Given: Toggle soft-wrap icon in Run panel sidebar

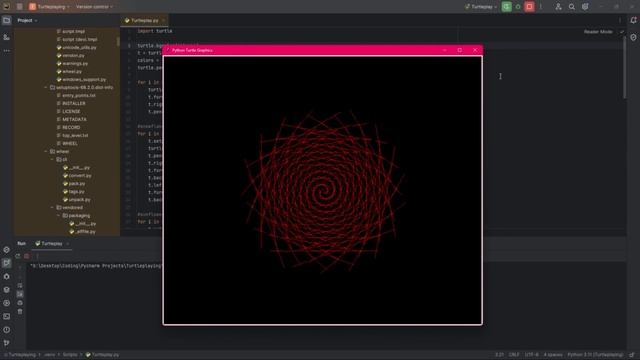Looking at the screenshot, I should 20,285.
